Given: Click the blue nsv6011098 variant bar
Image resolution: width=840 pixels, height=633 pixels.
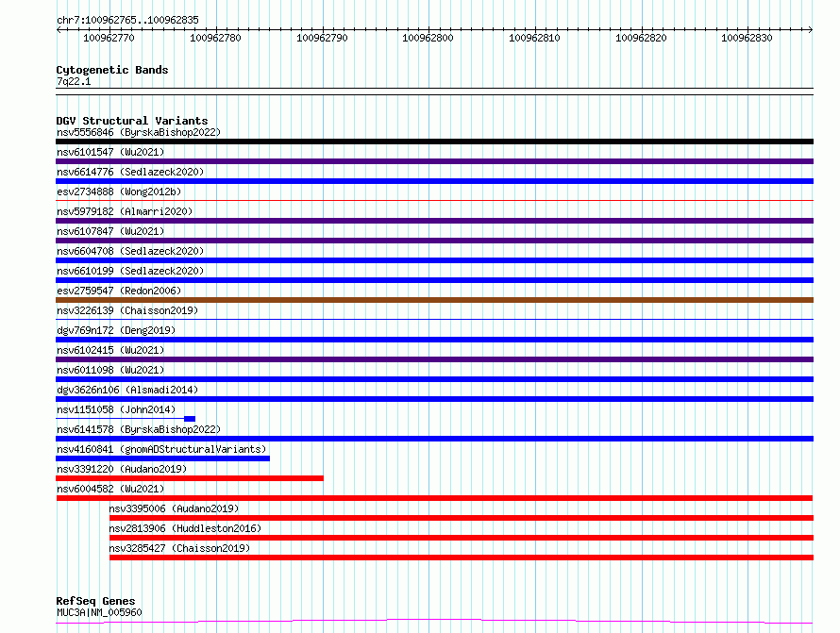Looking at the screenshot, I should coord(434,379).
